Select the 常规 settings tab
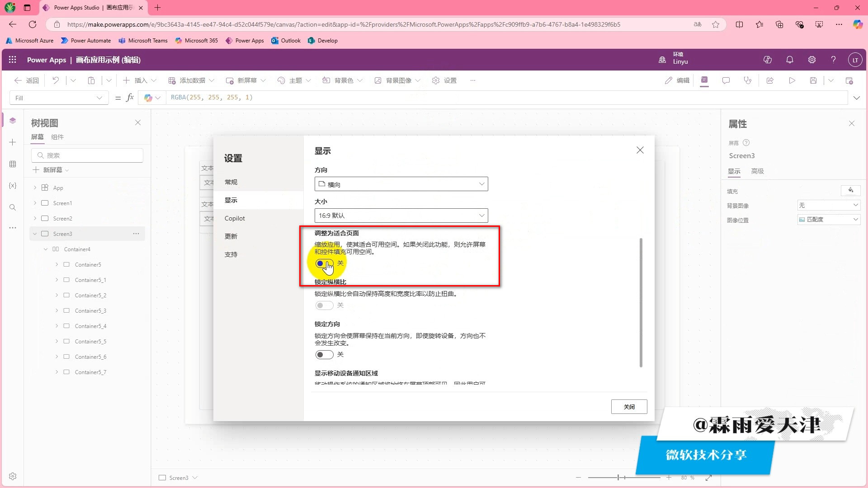Viewport: 868px width, 488px height. click(x=231, y=182)
